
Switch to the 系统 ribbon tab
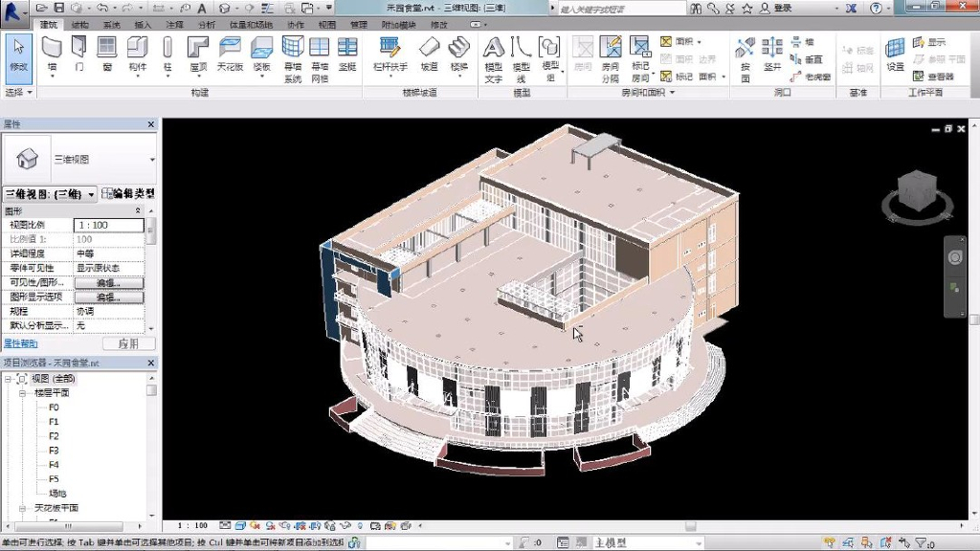tap(112, 25)
